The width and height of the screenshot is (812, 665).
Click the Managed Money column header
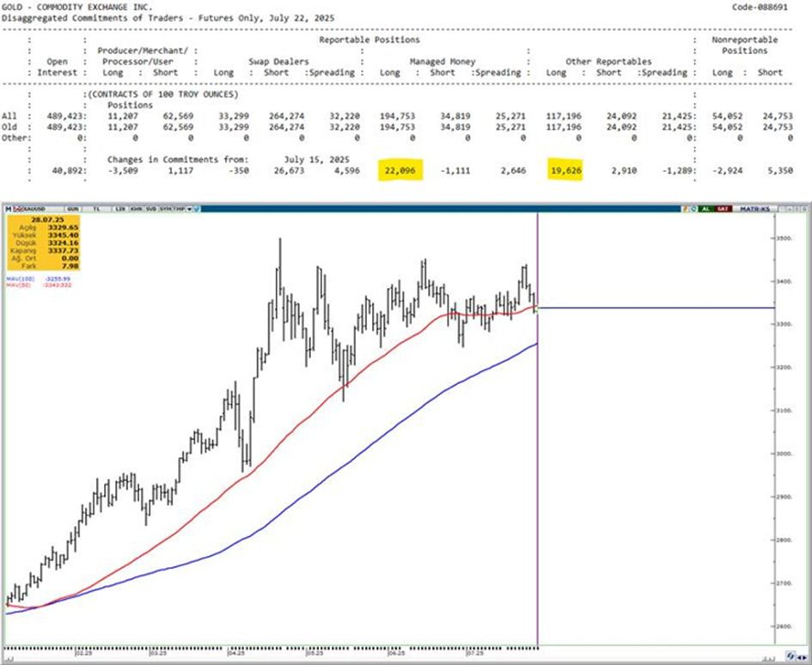tap(443, 62)
